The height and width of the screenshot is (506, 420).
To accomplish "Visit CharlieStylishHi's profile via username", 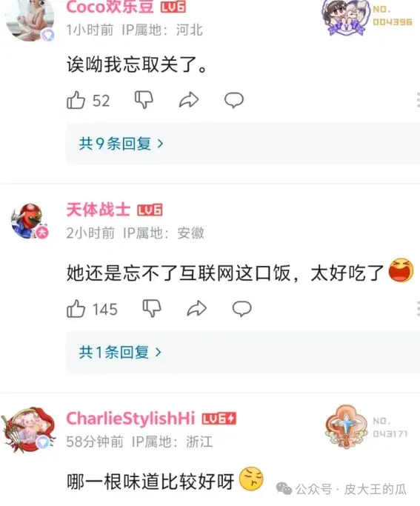I will click(130, 419).
